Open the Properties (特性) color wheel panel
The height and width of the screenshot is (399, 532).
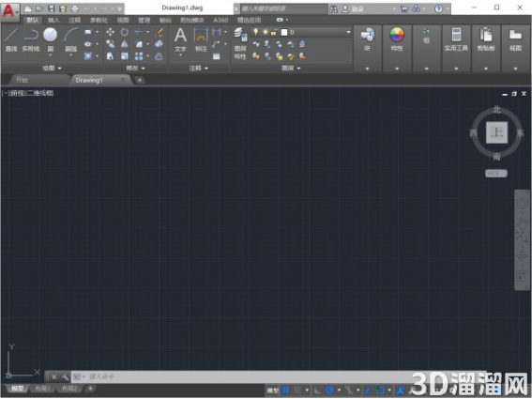tap(397, 39)
